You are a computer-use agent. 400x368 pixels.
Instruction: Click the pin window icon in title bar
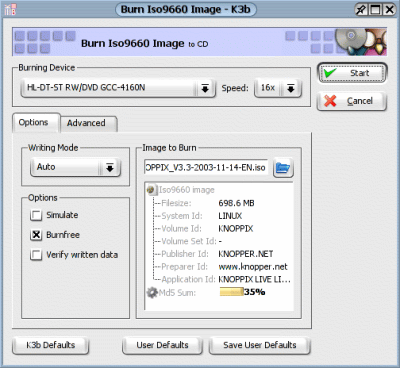tap(361, 9)
